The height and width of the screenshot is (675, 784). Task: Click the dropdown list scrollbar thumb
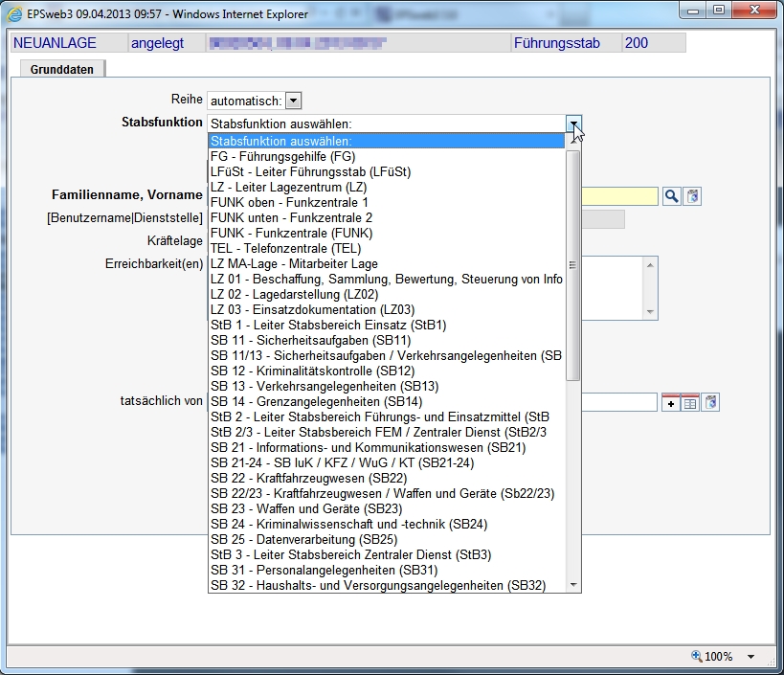point(573,265)
